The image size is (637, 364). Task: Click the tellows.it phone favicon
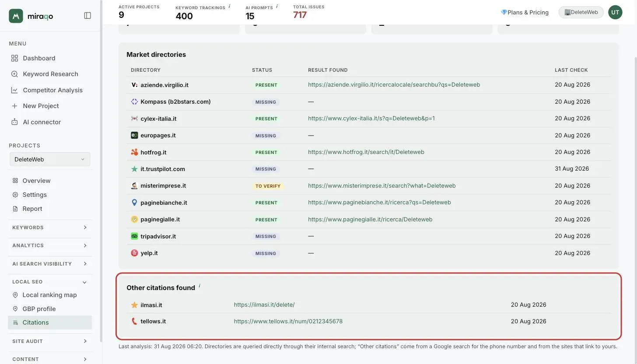[x=134, y=321]
